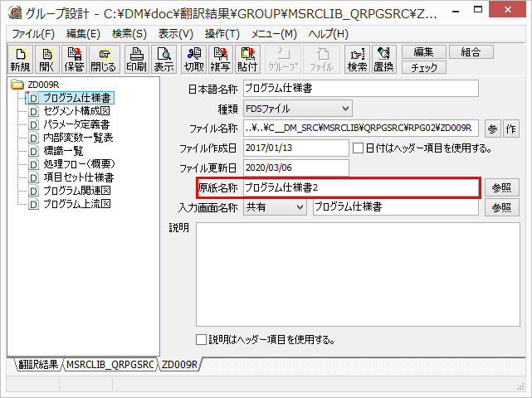Click the 置換 (Replace) toolbar icon
The image size is (532, 398).
tap(384, 60)
